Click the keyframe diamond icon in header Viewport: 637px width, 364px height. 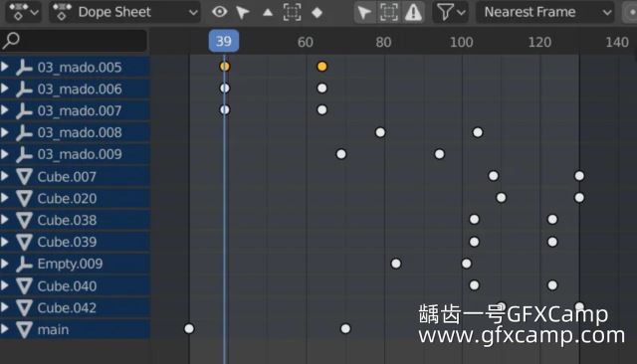point(317,13)
